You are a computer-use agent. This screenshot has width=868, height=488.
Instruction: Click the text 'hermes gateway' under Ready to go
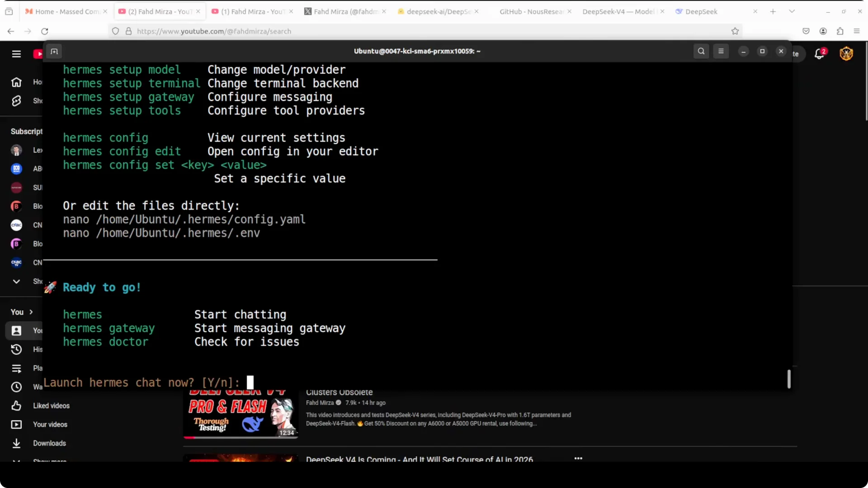click(108, 328)
